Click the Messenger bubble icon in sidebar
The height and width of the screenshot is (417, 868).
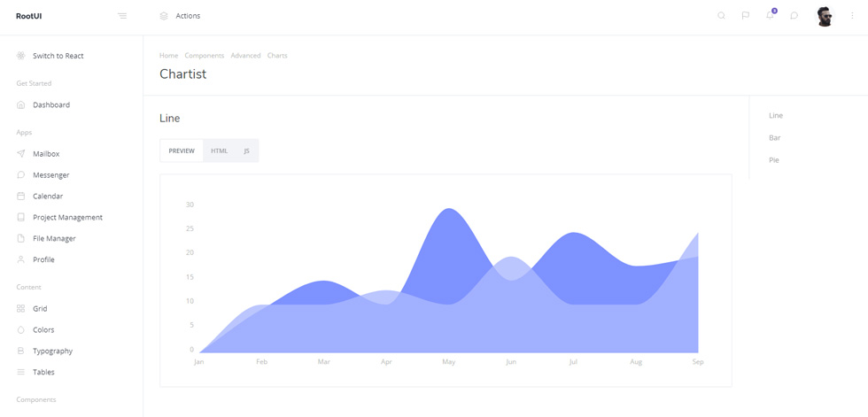point(21,174)
